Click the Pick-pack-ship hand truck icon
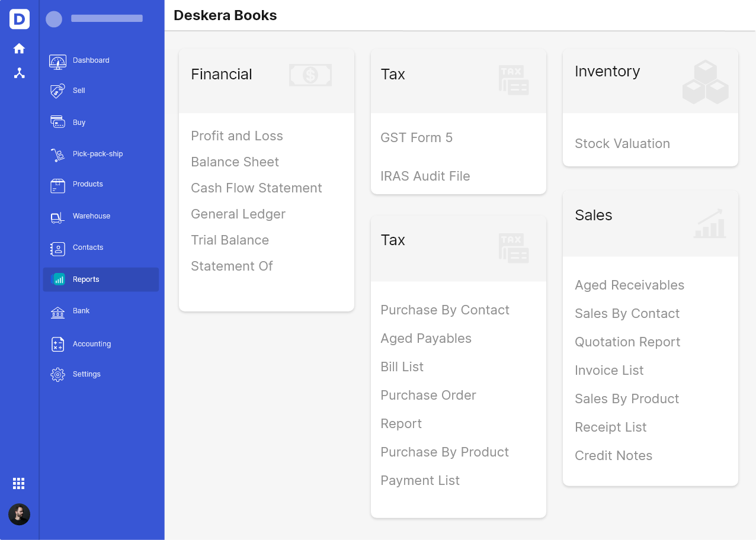The image size is (756, 540). pos(57,155)
